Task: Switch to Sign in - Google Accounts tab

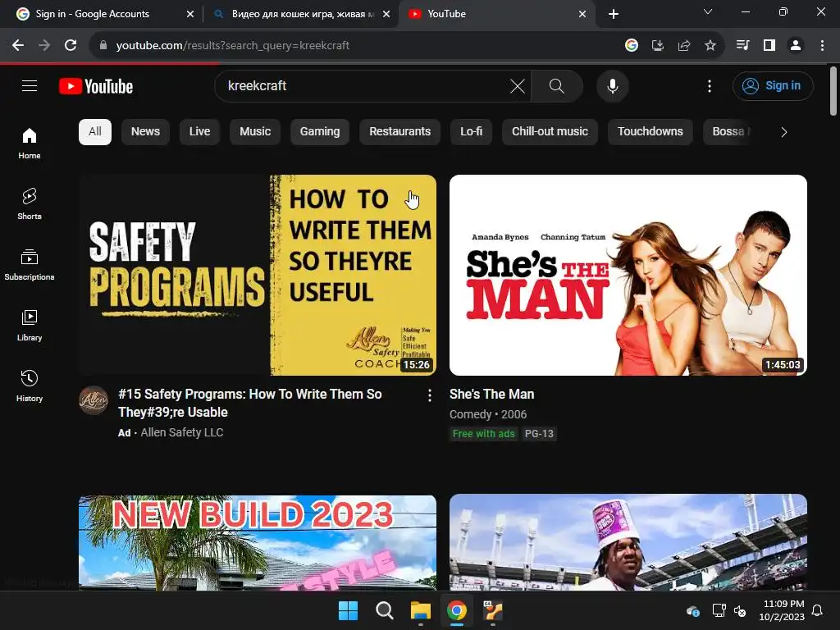Action: point(102,14)
